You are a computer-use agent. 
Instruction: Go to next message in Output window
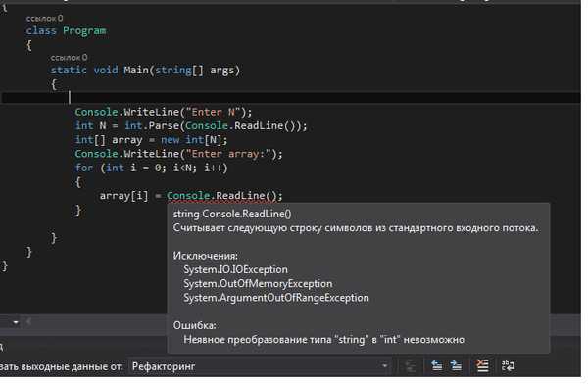456,365
